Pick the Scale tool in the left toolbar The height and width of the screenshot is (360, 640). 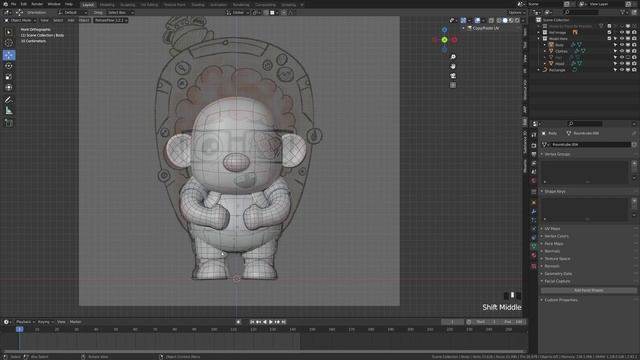click(9, 77)
